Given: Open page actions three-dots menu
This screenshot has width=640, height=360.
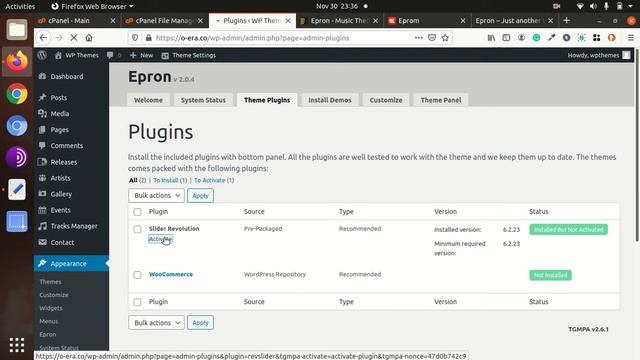Looking at the screenshot, I should pyautogui.click(x=418, y=38).
